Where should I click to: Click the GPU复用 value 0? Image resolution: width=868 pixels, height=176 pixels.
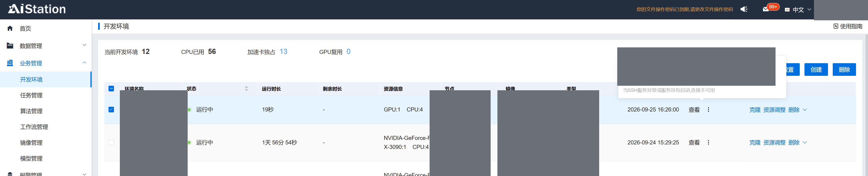pos(348,51)
